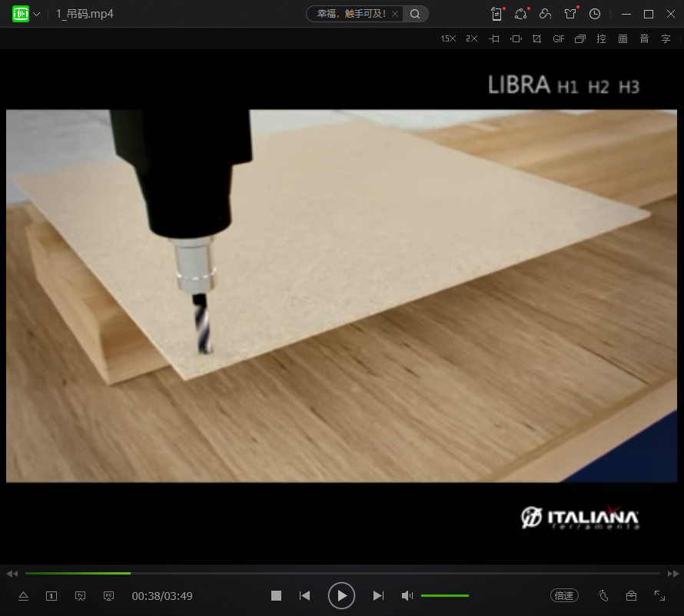The height and width of the screenshot is (616, 684).
Task: Click the crop/screenshot icon
Action: pyautogui.click(x=537, y=39)
